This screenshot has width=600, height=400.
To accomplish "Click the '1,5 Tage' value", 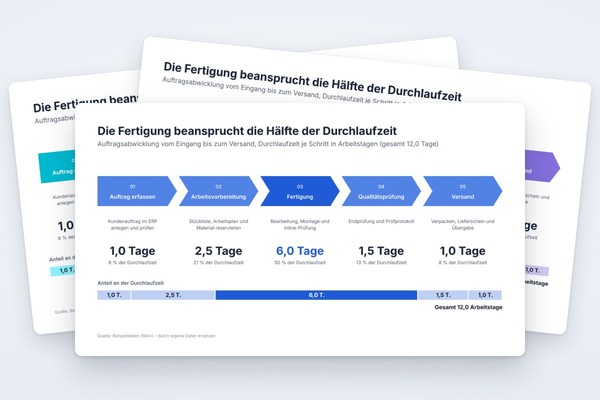I will (x=381, y=251).
